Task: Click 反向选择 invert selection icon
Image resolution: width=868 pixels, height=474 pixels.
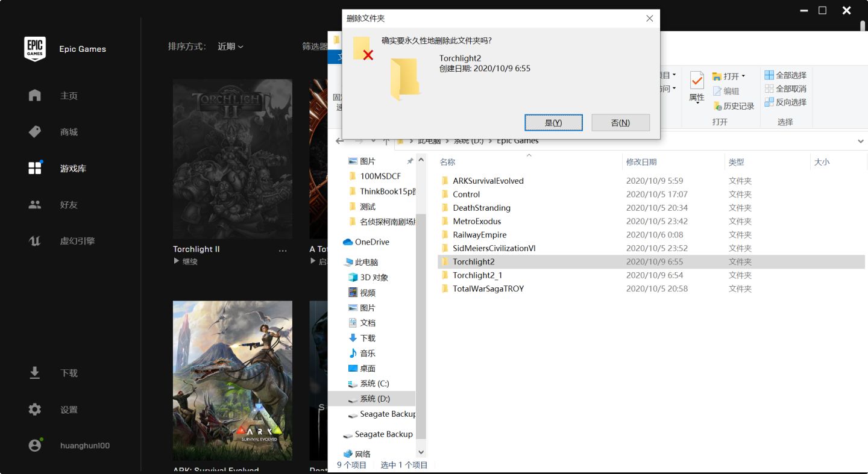Action: pyautogui.click(x=769, y=102)
